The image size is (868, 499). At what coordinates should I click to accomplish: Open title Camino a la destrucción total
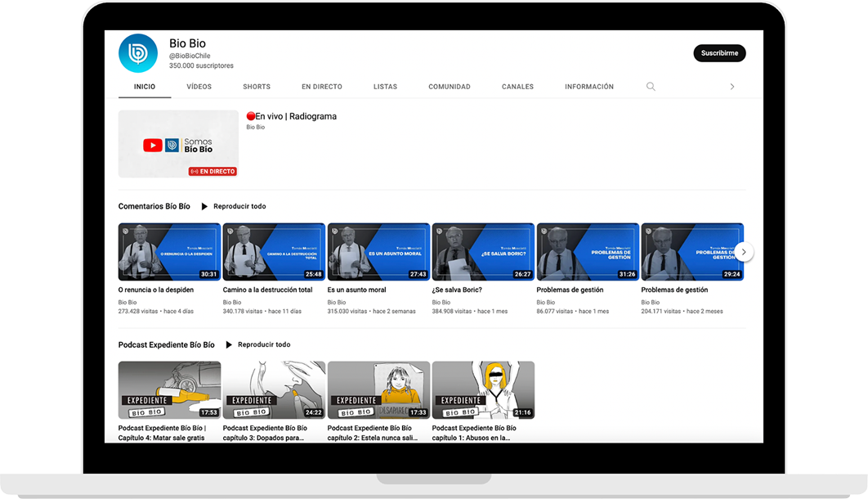coord(267,290)
